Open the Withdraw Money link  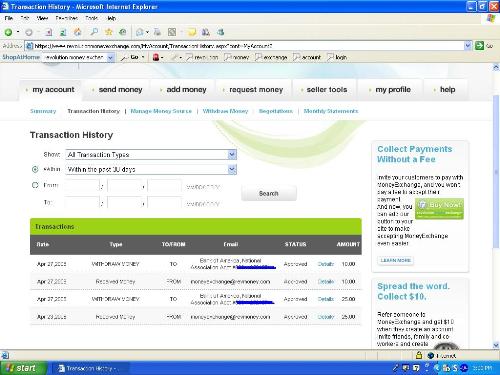pos(225,111)
